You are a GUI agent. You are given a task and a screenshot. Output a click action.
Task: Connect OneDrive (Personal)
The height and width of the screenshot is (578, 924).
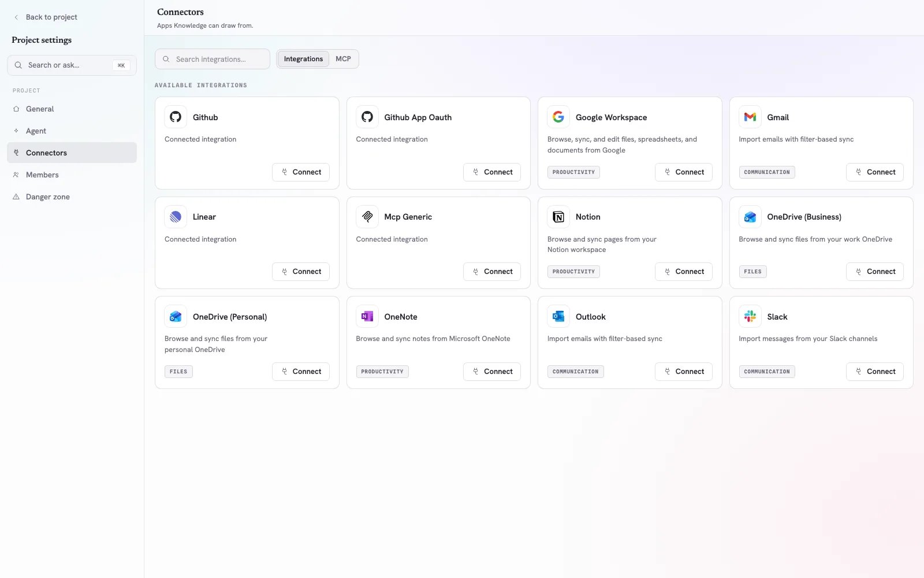click(301, 372)
